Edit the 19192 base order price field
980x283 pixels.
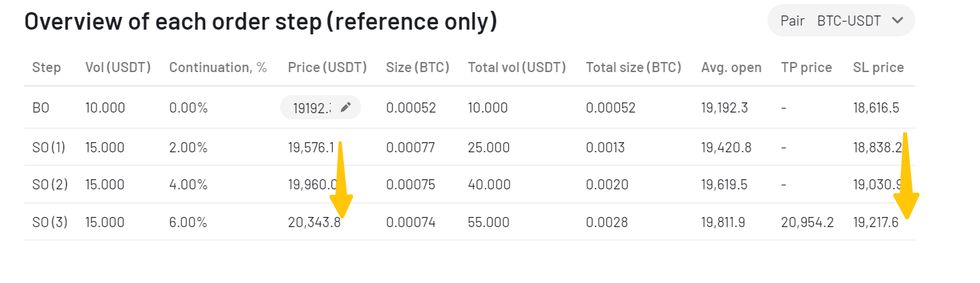(x=321, y=107)
